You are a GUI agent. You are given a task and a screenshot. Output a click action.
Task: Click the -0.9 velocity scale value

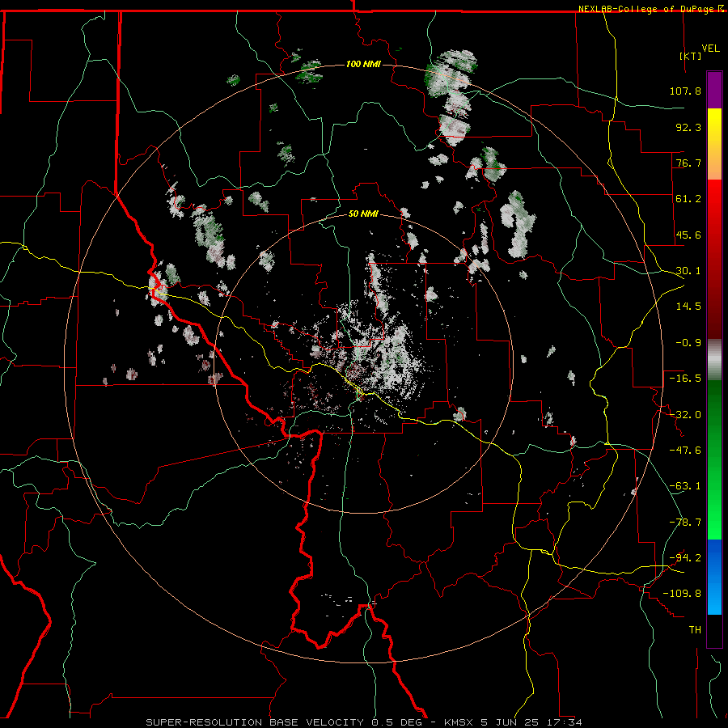click(x=688, y=343)
